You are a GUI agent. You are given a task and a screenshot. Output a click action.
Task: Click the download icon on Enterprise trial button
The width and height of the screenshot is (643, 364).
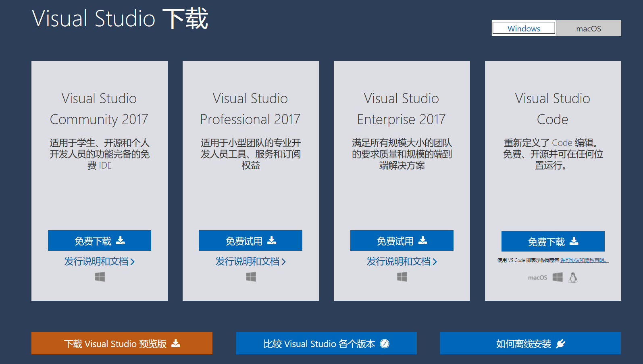423,241
